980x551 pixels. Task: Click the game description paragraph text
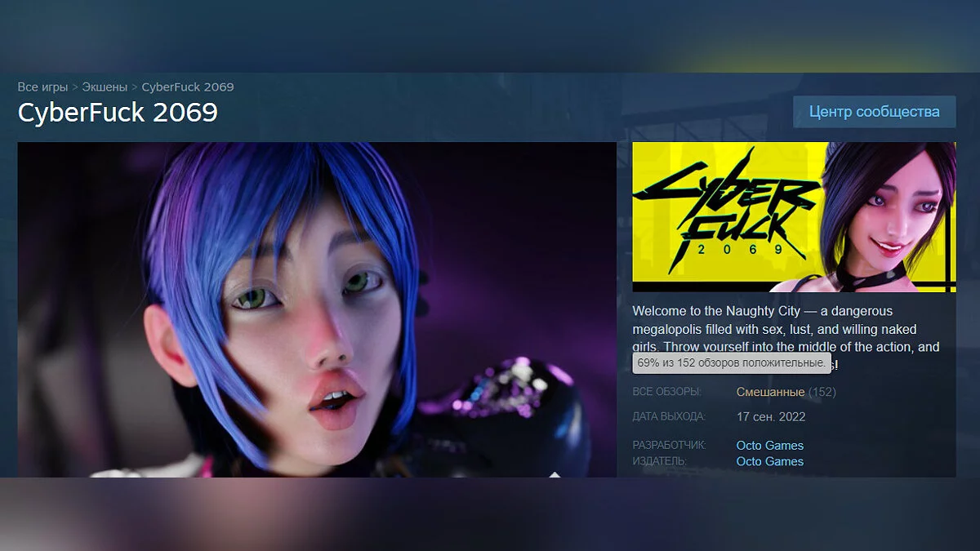786,337
